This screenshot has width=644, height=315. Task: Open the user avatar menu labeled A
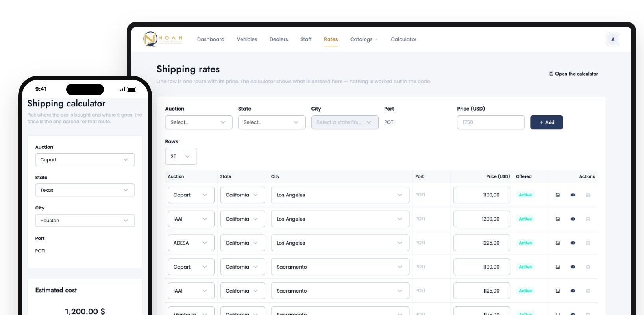[x=613, y=39]
